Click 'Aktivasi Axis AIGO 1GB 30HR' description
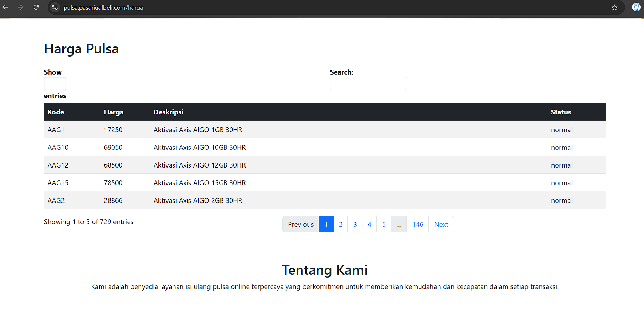Screen dimensions: 644x326 pos(198,130)
